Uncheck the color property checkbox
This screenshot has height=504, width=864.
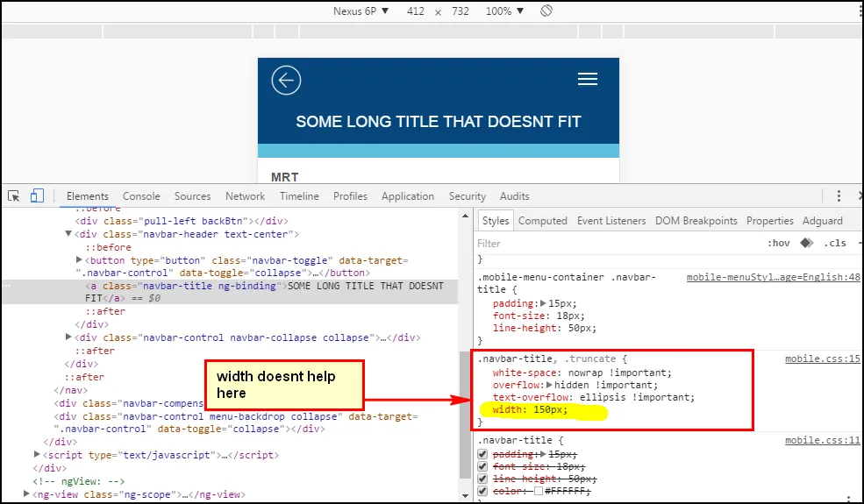[x=482, y=491]
